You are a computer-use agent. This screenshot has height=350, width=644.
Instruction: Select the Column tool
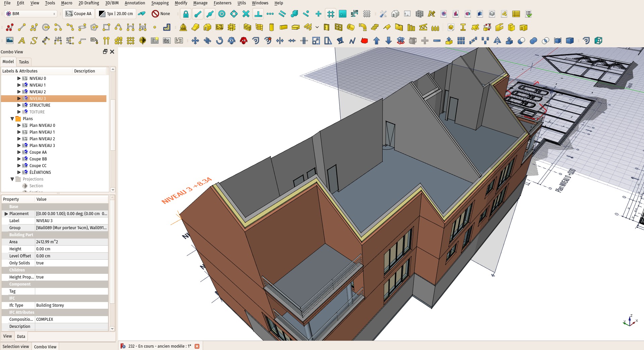coord(271,27)
